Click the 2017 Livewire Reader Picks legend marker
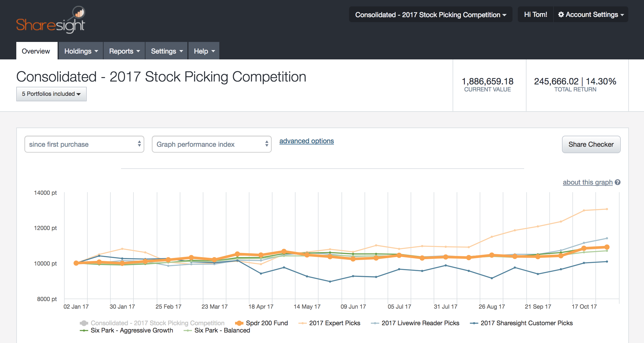 [375, 323]
